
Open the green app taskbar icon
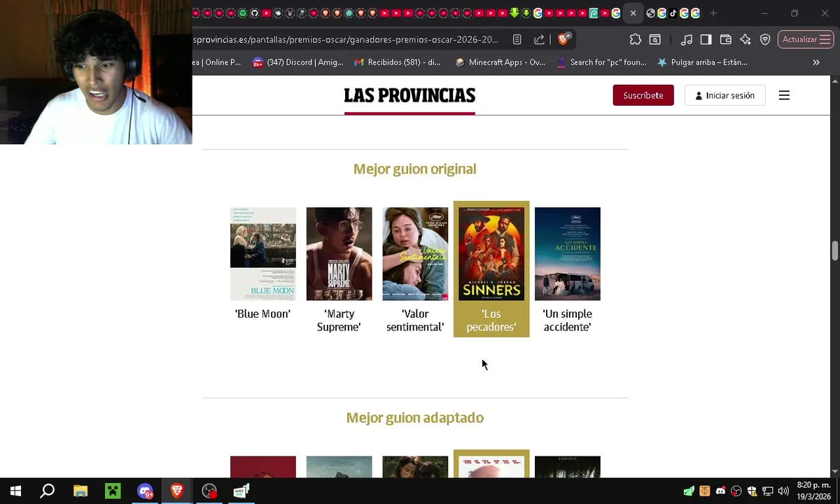click(x=241, y=491)
